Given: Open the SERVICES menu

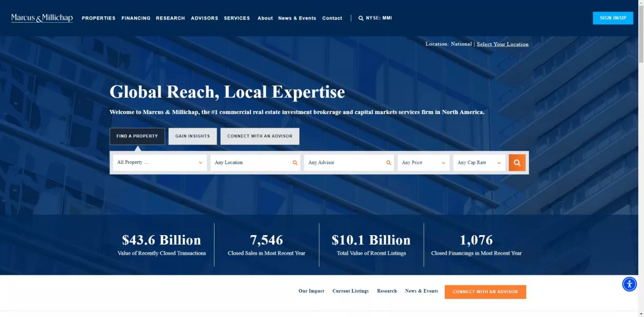Looking at the screenshot, I should 237,18.
